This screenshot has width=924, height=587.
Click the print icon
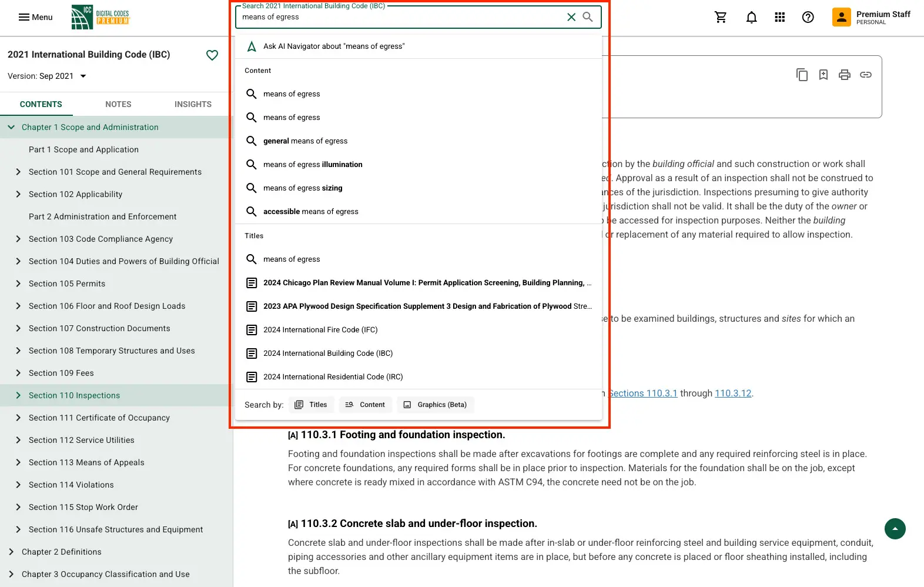coord(845,75)
